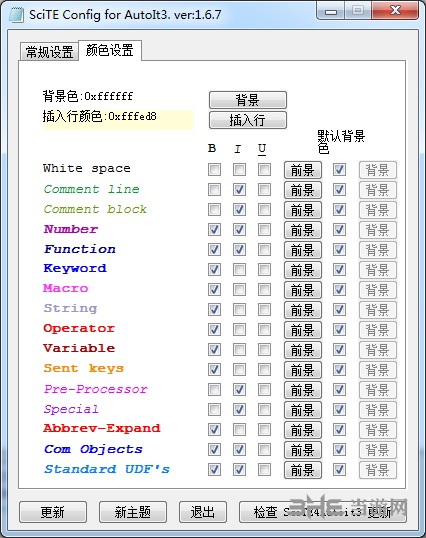The image size is (426, 538).
Task: Open 前景 color for Macro
Action: coord(303,290)
